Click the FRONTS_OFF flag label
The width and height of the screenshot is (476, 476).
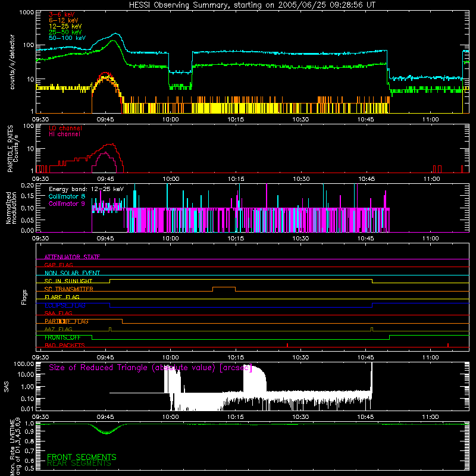[62, 337]
